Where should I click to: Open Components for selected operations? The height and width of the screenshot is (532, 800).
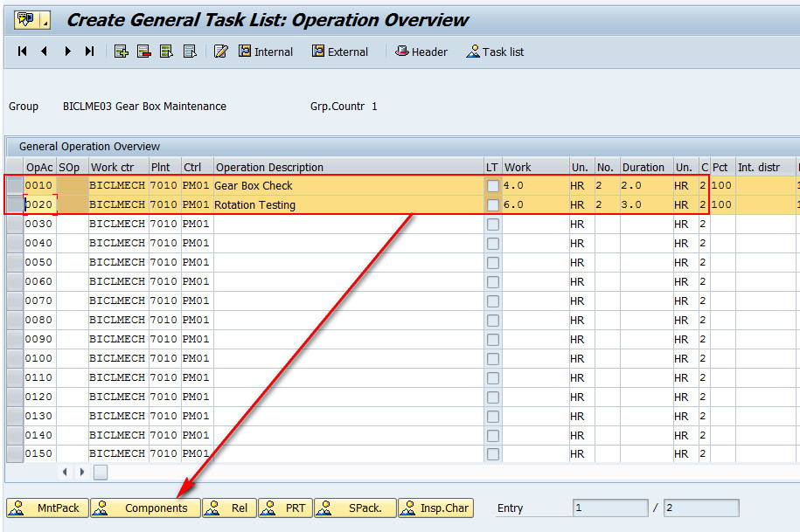click(145, 508)
